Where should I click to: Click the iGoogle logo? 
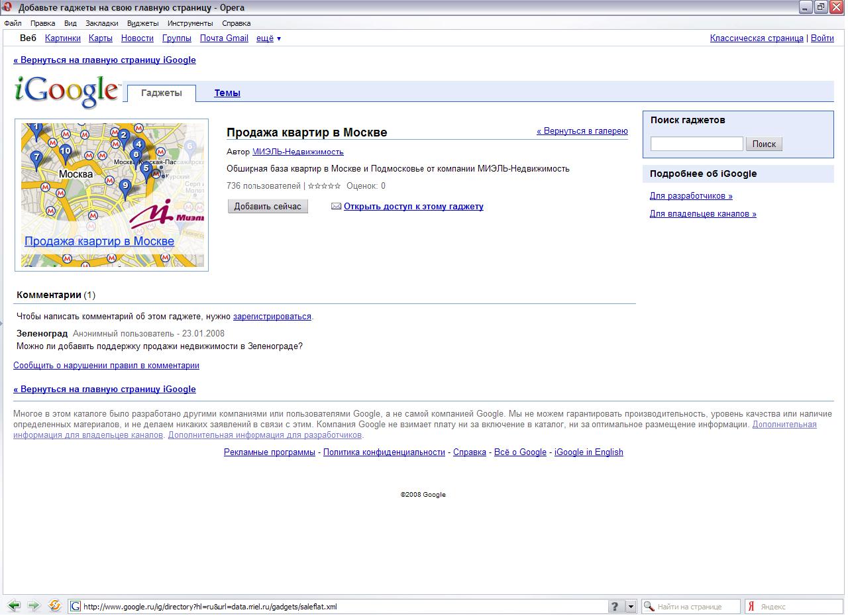click(x=68, y=91)
